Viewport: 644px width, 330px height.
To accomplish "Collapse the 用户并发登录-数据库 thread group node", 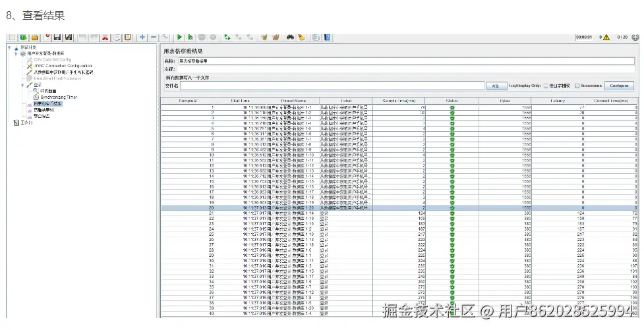I will coord(16,54).
